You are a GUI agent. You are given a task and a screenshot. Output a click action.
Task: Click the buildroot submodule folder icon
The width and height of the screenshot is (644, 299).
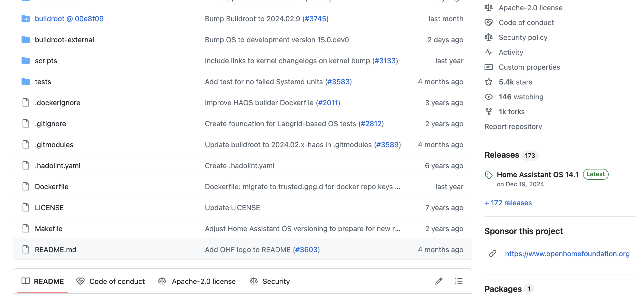[26, 19]
